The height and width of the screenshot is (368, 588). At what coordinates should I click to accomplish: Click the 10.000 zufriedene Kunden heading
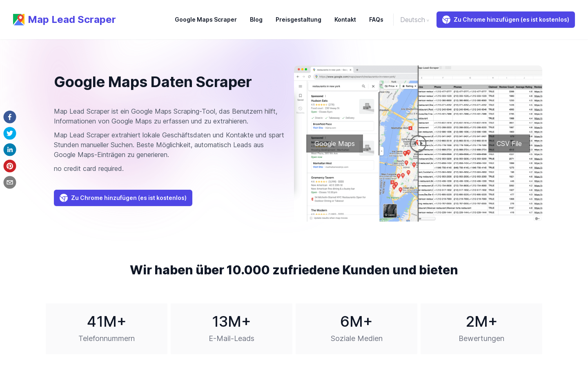294,270
